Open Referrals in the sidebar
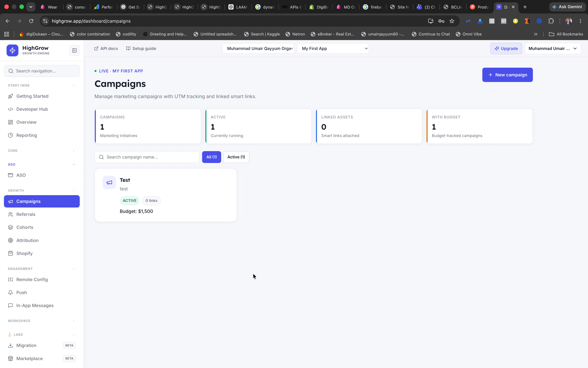 coord(42,214)
